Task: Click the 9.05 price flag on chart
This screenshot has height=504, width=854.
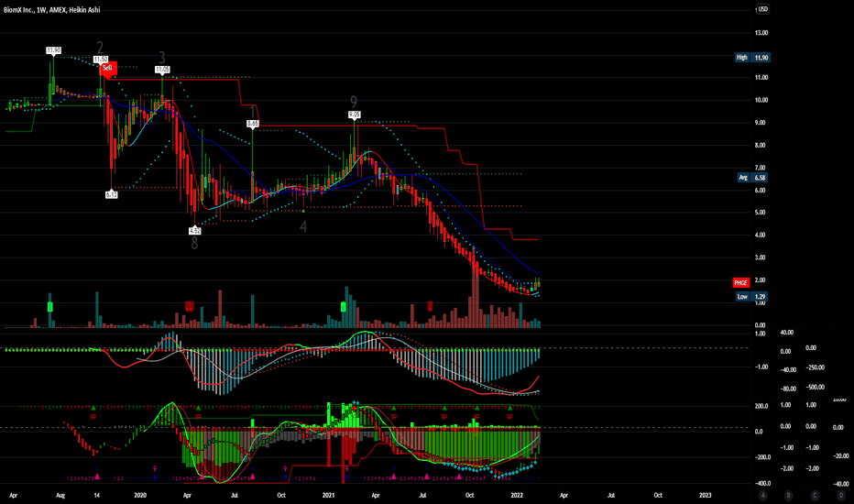Action: pyautogui.click(x=355, y=115)
